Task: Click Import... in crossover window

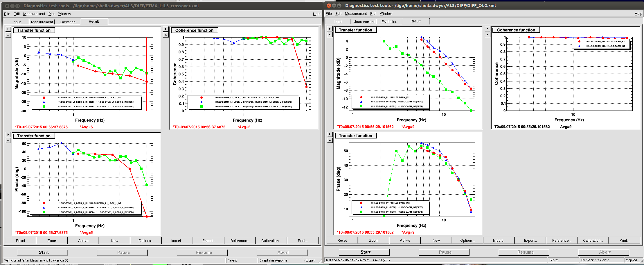Action: click(177, 241)
